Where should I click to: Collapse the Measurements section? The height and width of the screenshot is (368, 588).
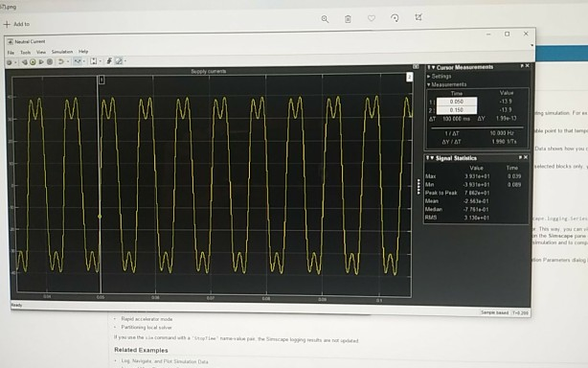(446, 84)
